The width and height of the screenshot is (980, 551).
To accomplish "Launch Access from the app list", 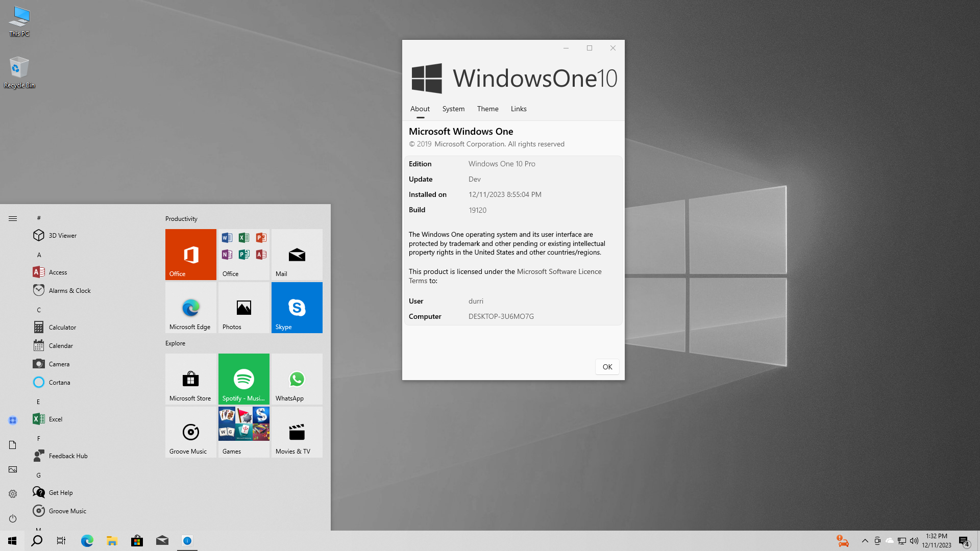I will tap(92, 272).
